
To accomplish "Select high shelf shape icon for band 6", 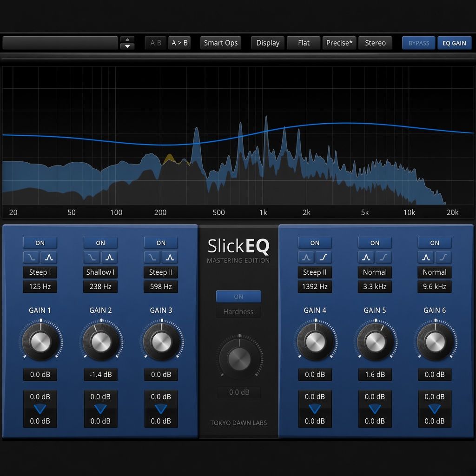I will click(443, 258).
